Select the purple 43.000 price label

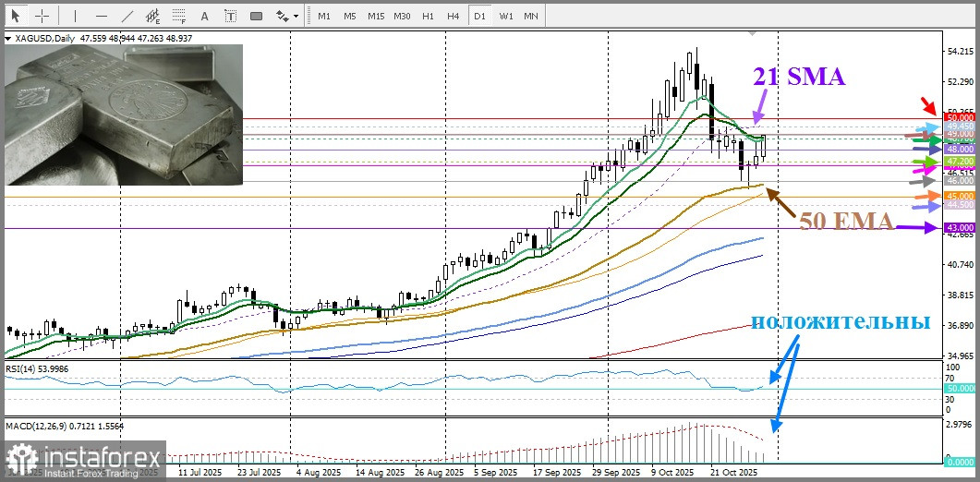(x=960, y=227)
